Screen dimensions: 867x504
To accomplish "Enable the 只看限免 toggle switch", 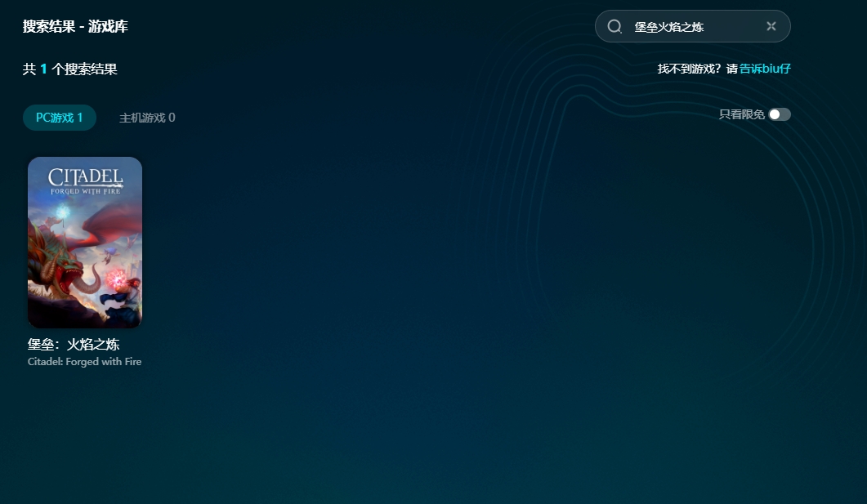I will point(780,114).
